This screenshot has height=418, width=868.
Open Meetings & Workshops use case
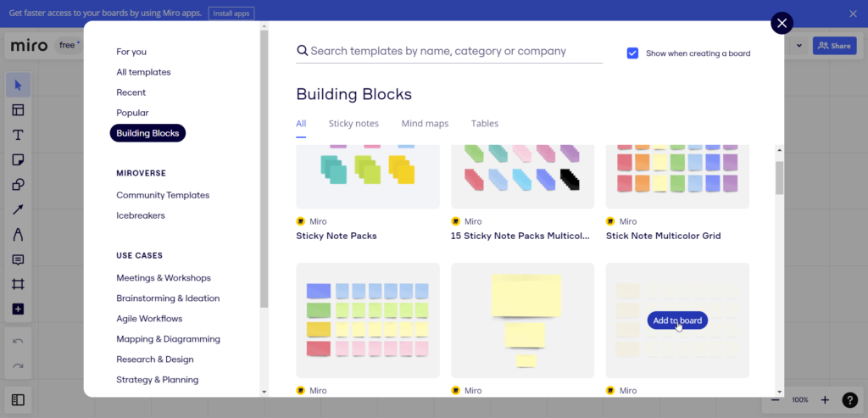click(164, 278)
